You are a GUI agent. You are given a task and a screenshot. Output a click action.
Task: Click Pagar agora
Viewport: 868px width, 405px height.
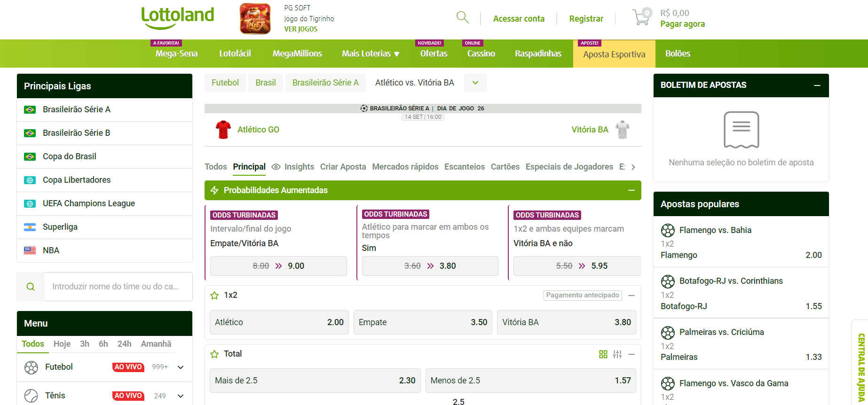coord(682,24)
